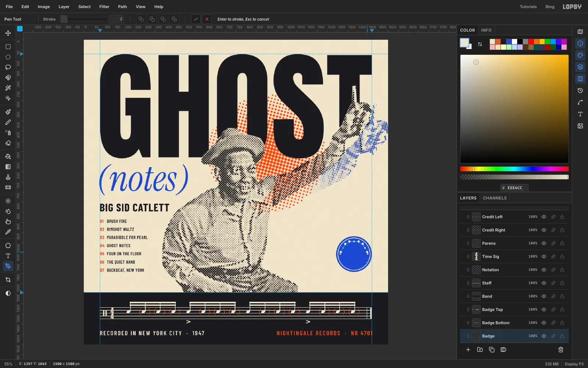Confirm stroke with green checkmark

pyautogui.click(x=196, y=19)
